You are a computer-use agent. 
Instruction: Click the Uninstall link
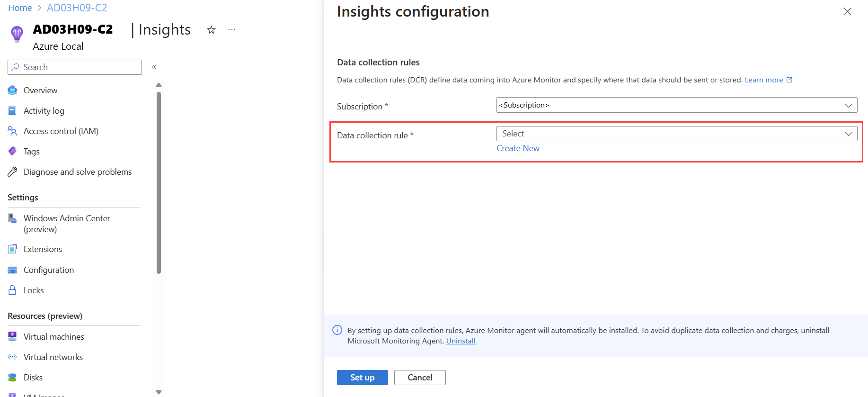click(461, 341)
